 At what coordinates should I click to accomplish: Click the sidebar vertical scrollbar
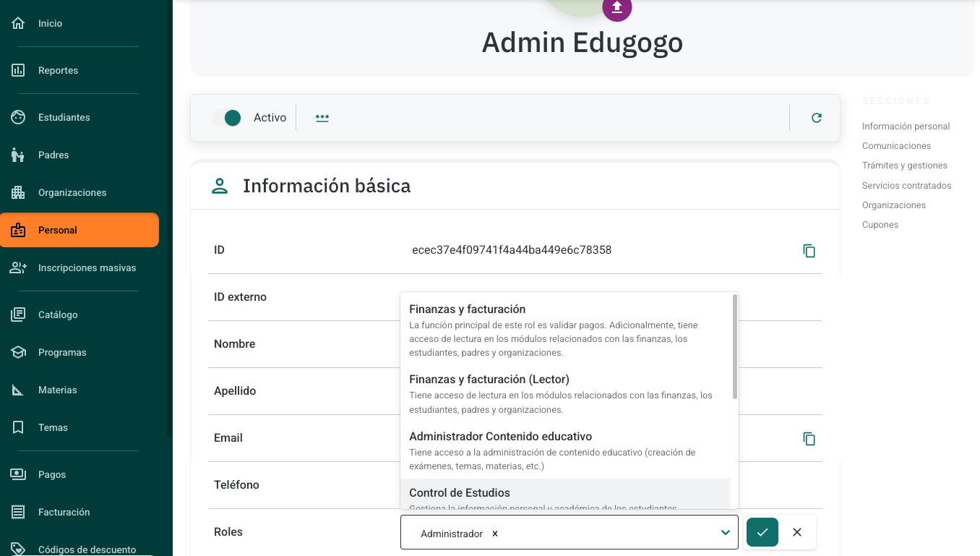click(169, 218)
